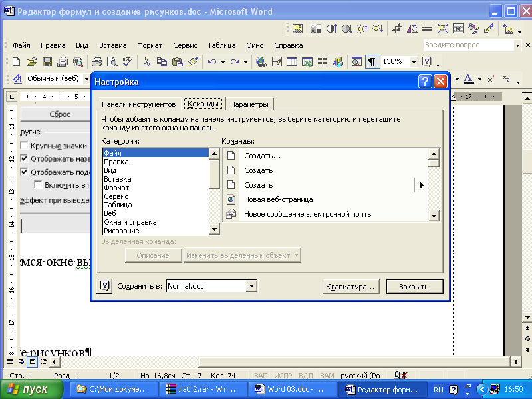
Task: Click the Клавиатура... button
Action: (350, 287)
